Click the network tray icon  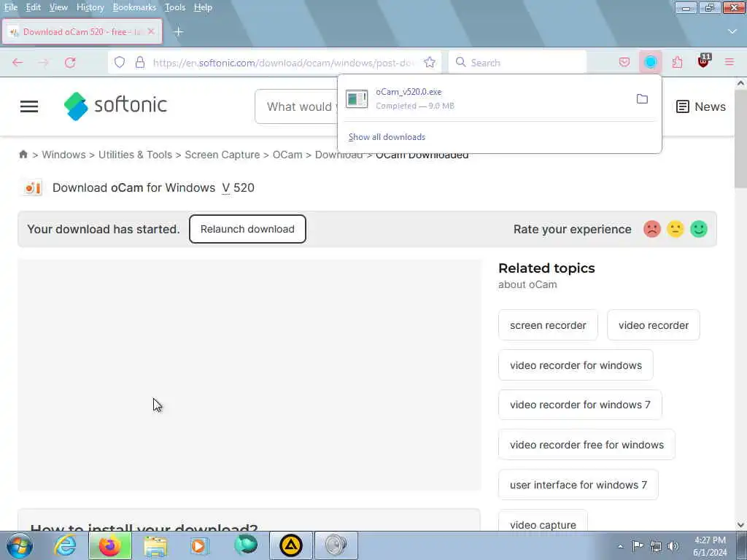click(x=656, y=545)
